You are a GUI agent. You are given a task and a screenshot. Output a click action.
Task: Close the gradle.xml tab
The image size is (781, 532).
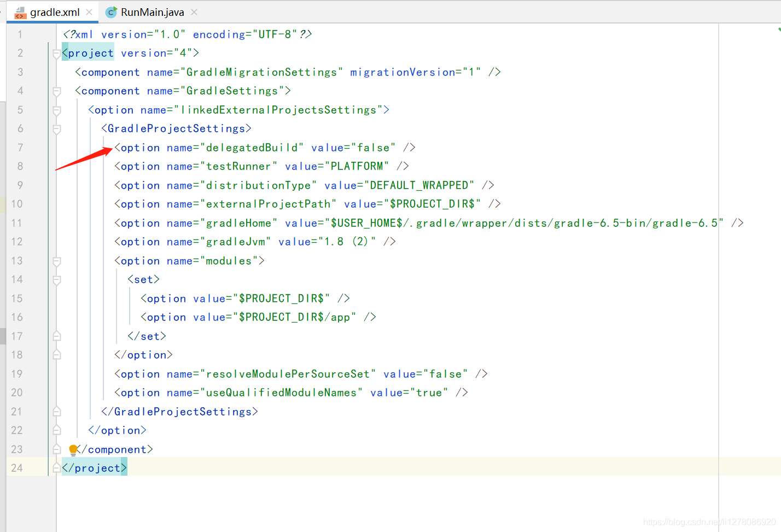pyautogui.click(x=89, y=12)
